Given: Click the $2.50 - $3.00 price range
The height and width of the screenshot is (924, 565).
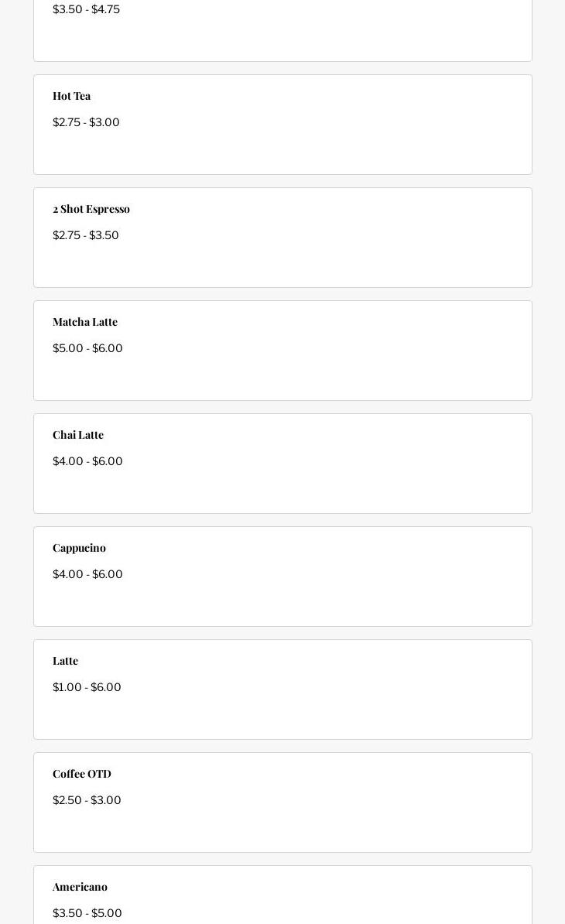Looking at the screenshot, I should [87, 800].
